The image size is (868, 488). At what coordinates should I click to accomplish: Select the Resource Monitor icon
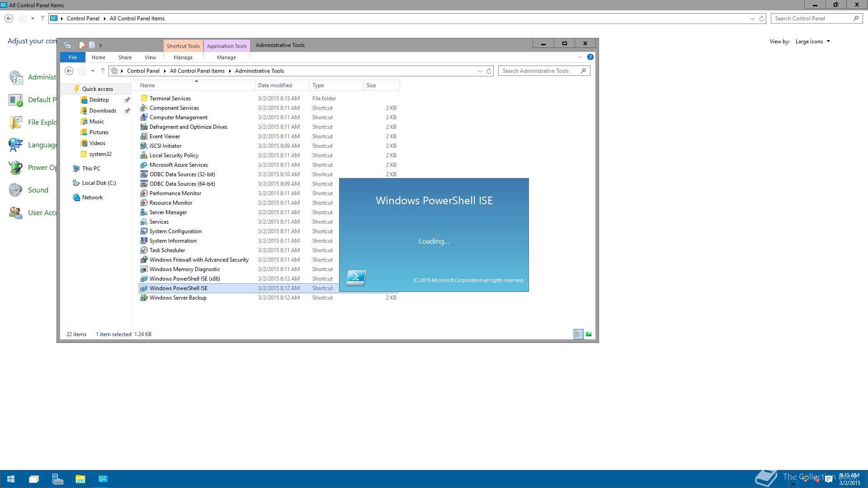144,203
